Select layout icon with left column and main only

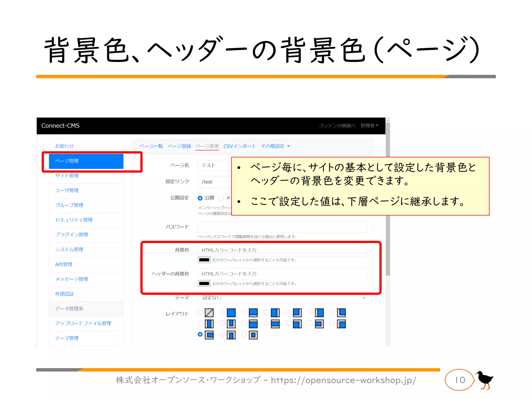(x=319, y=313)
